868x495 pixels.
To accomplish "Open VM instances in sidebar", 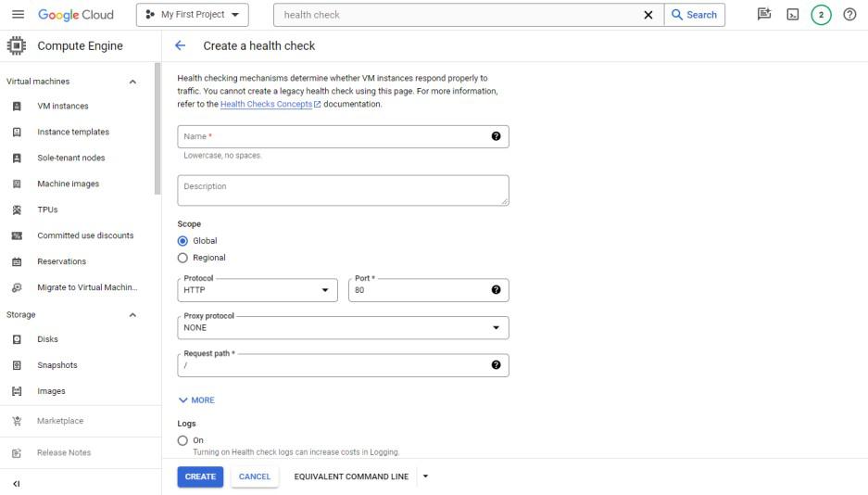I will 63,106.
